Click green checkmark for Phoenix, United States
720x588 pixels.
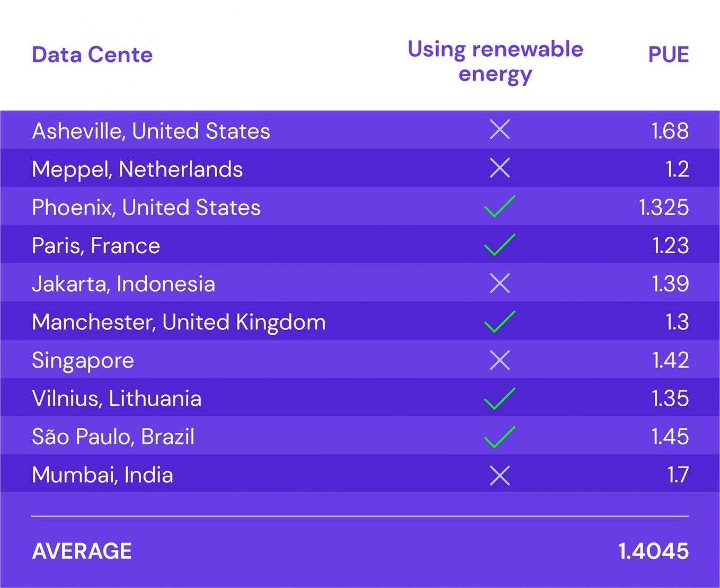500,206
